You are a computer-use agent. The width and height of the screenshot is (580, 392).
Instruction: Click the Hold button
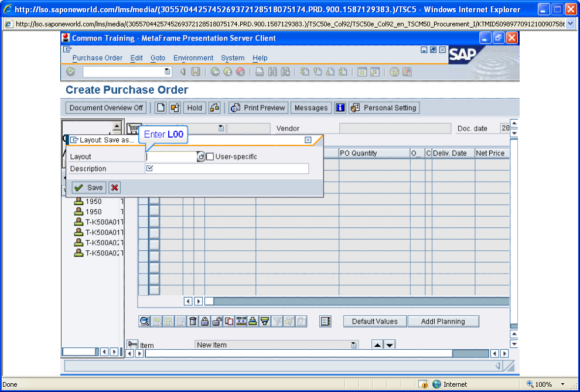195,108
